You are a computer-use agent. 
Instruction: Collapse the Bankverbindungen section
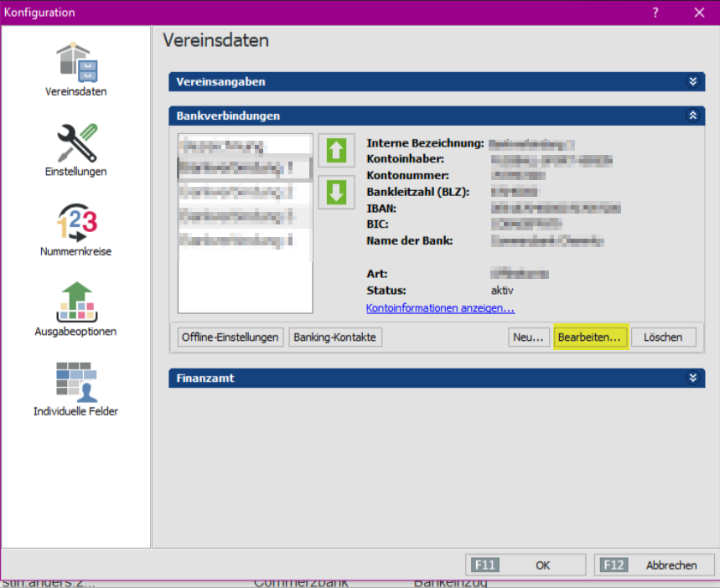point(692,116)
